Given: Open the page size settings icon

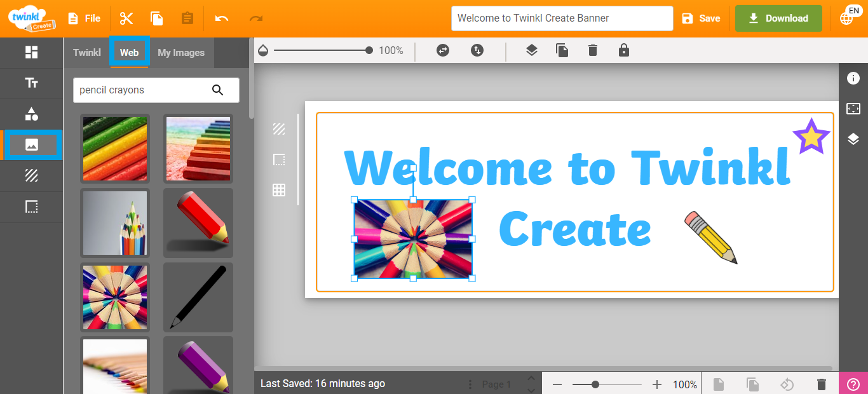Looking at the screenshot, I should (853, 109).
